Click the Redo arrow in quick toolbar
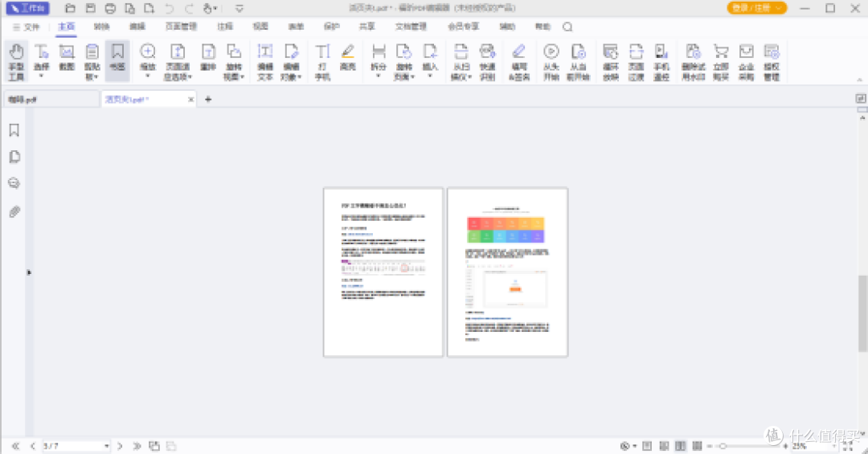This screenshot has width=868, height=454. pyautogui.click(x=190, y=8)
